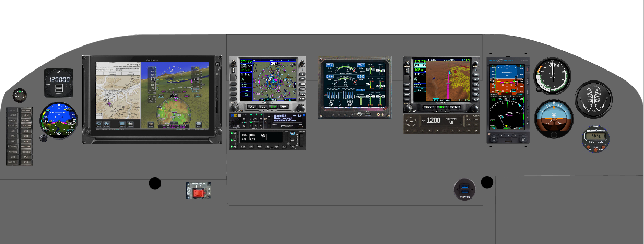This screenshot has height=244, width=644.
Task: Turn the Garmin display's lower-left knob
Action: click(x=86, y=131)
